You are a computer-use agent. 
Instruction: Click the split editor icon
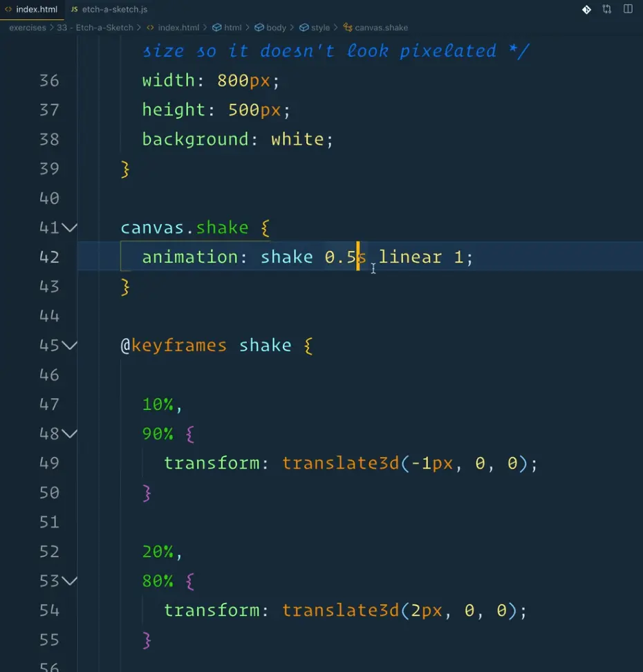coord(628,10)
